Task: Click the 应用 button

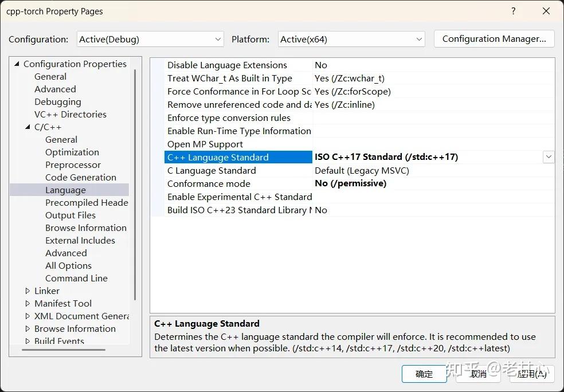Action: click(x=532, y=374)
